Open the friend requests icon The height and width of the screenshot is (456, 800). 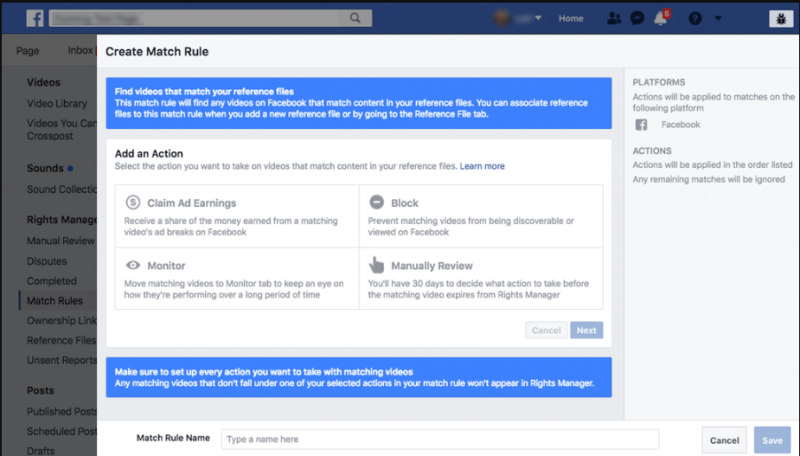pyautogui.click(x=614, y=18)
